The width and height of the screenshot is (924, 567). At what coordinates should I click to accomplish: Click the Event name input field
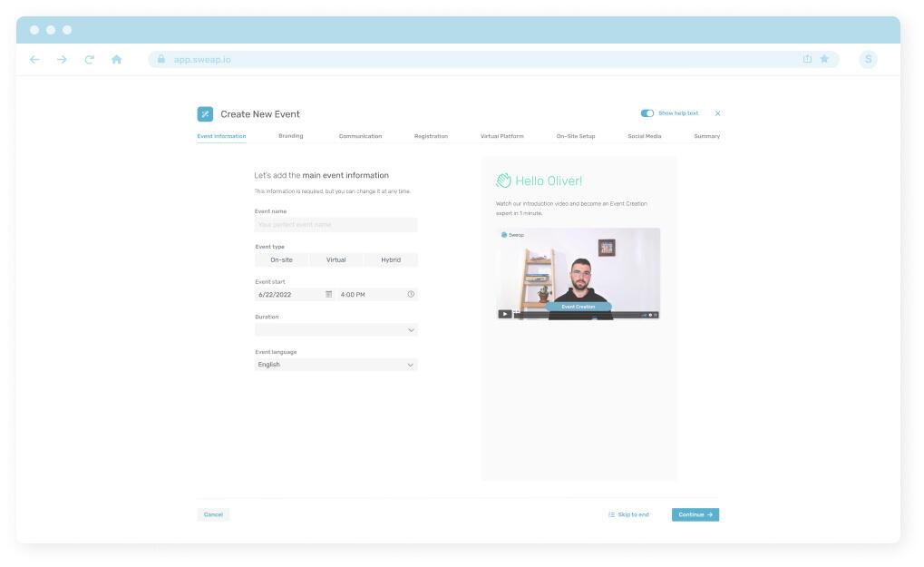coord(336,224)
